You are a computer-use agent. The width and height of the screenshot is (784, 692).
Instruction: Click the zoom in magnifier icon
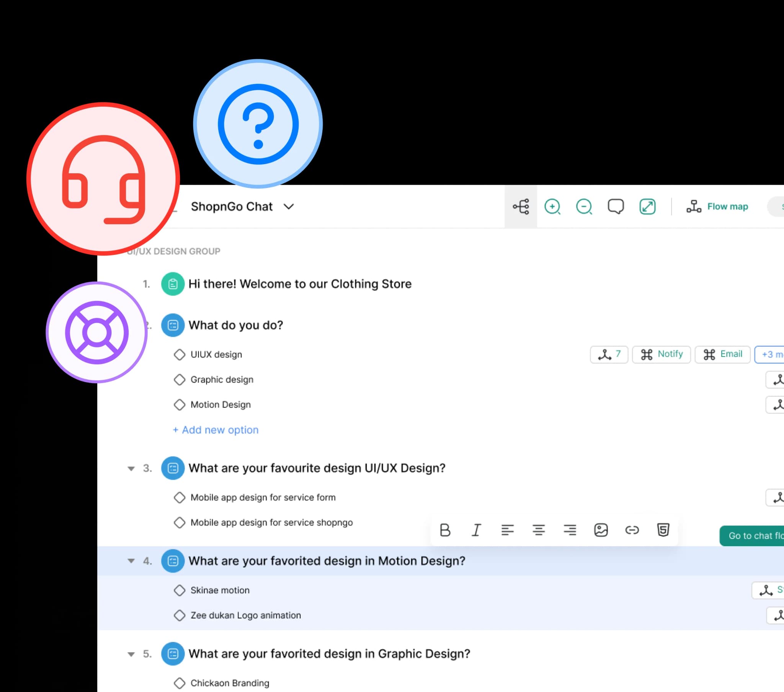[x=552, y=207]
